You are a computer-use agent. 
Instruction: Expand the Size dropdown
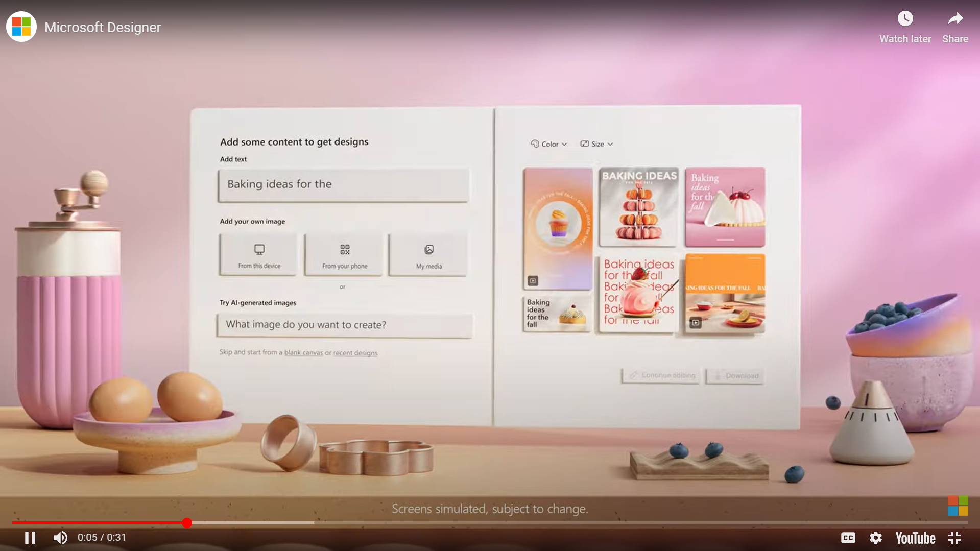point(610,143)
